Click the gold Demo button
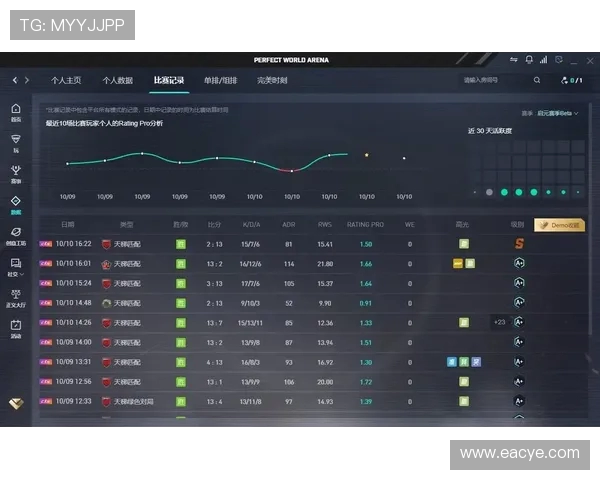The width and height of the screenshot is (600, 480). [x=559, y=225]
